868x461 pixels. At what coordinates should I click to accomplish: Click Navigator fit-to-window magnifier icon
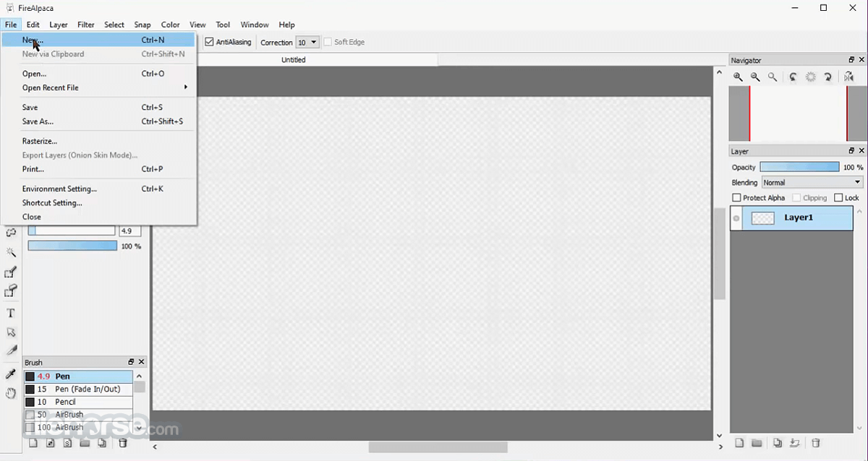pos(773,77)
